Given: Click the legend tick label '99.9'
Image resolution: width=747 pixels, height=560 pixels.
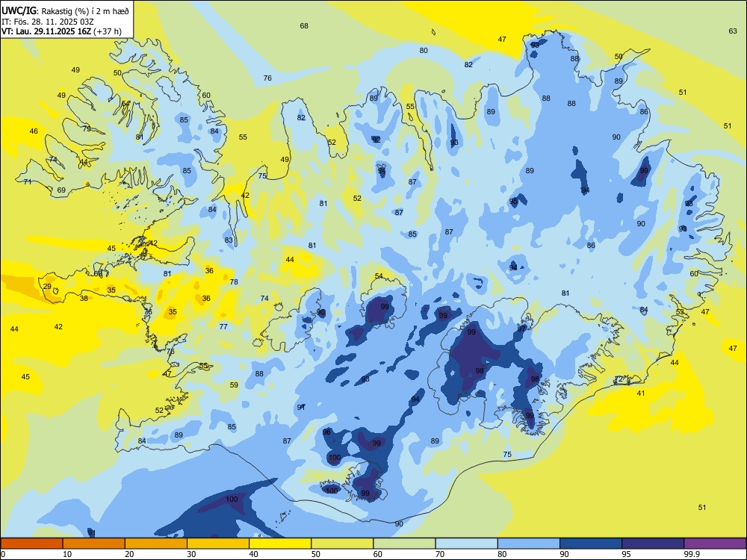Looking at the screenshot, I should [x=692, y=554].
